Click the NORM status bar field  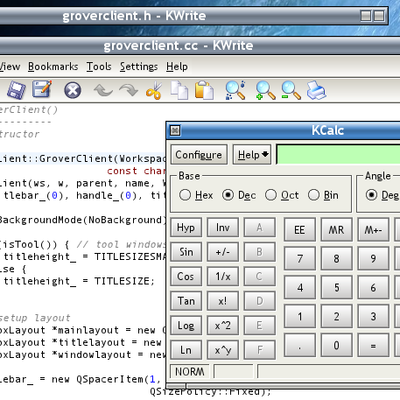pyautogui.click(x=190, y=371)
